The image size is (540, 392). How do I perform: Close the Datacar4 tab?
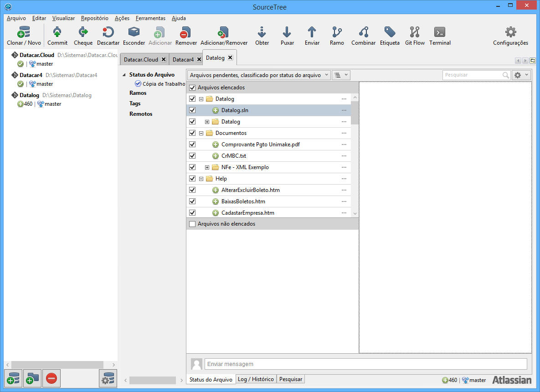199,59
